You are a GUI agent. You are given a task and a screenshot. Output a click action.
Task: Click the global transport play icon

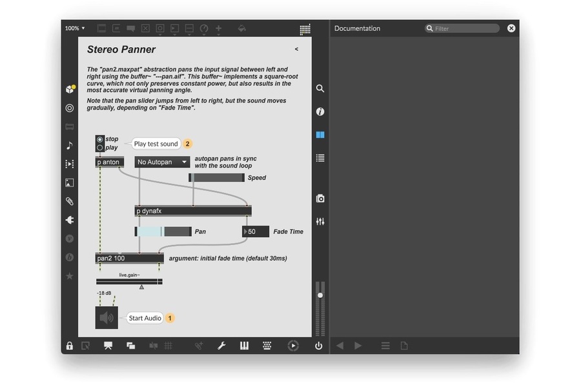[293, 346]
